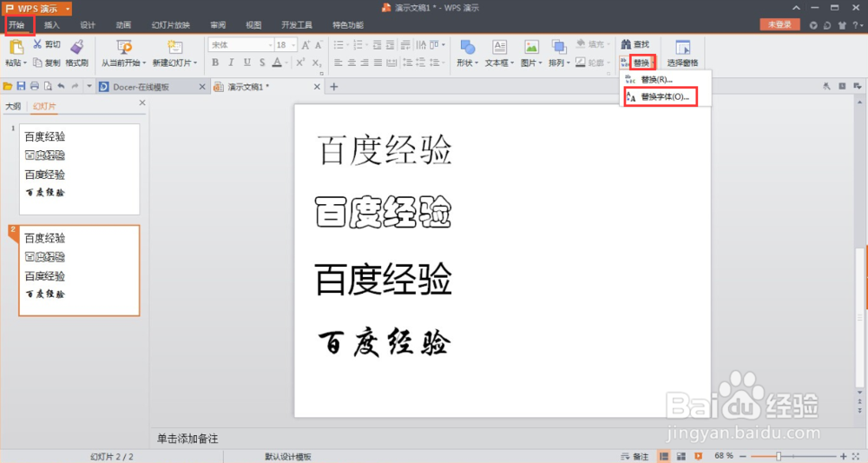Open the skin (shirt) icon in title bar
Screen dimensions: 868x463
(x=842, y=25)
